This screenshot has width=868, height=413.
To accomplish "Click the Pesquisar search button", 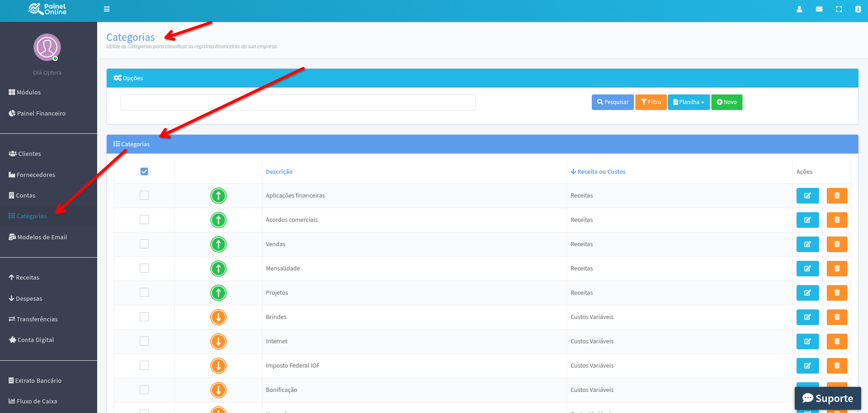I will click(x=612, y=102).
